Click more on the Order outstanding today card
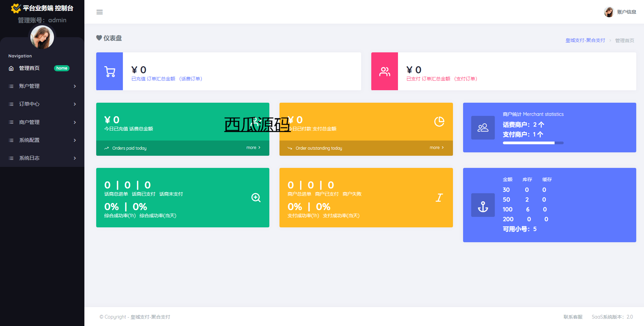 [437, 148]
